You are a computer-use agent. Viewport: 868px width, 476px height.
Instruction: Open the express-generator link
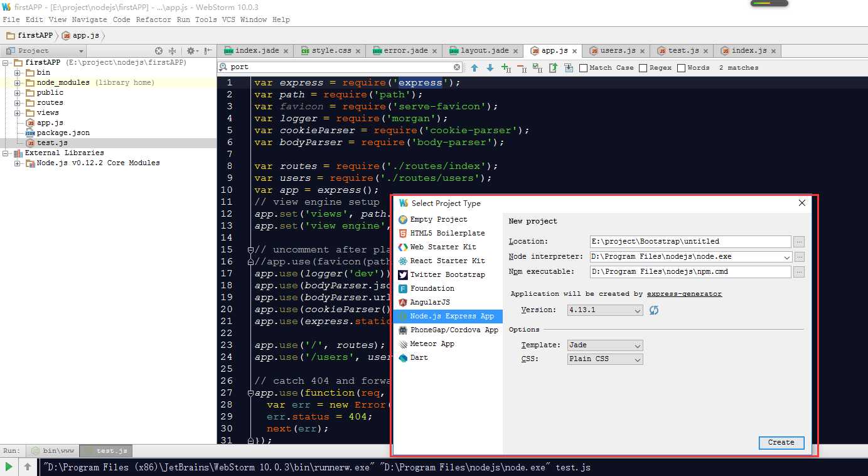684,294
